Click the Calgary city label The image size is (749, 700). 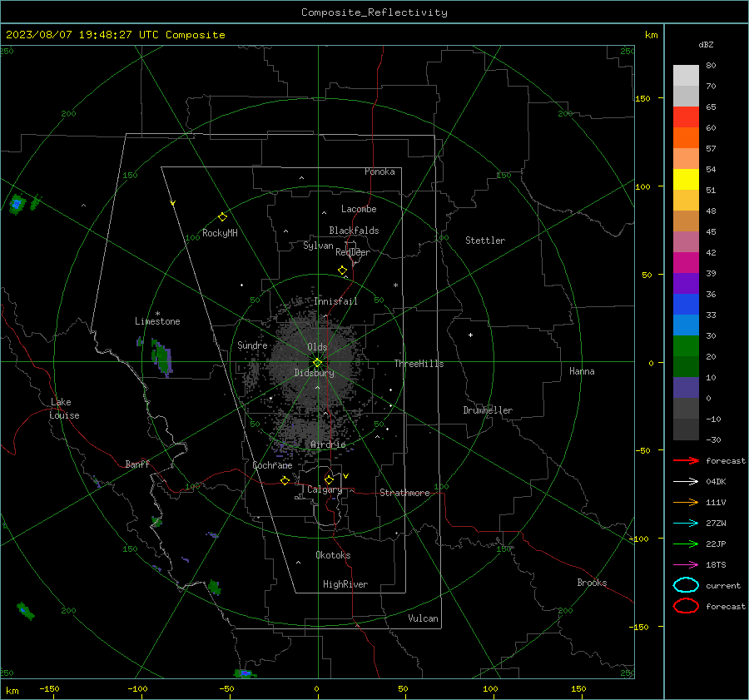[325, 489]
